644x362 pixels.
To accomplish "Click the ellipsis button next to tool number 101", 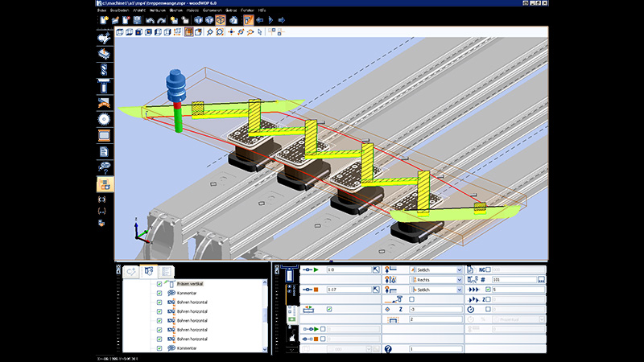I will 541,279.
